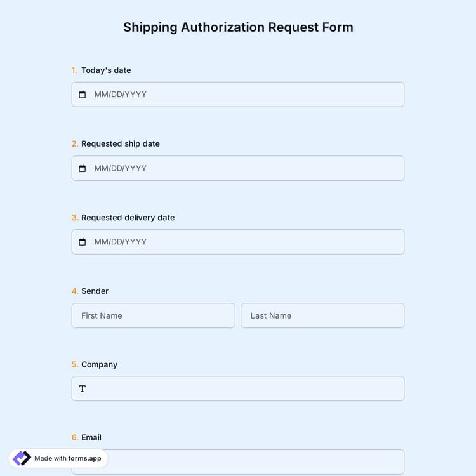Click the text icon in Company field
Screen dimensions: 476x476
(82, 388)
